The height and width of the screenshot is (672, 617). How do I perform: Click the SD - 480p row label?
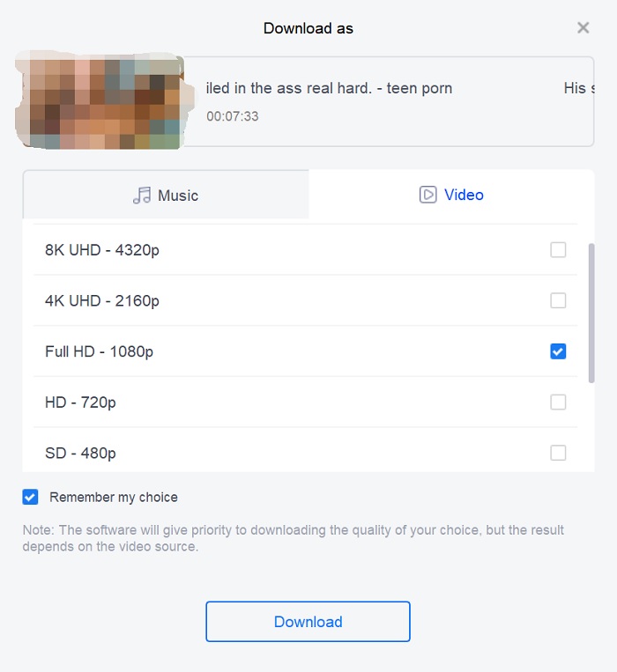(80, 454)
